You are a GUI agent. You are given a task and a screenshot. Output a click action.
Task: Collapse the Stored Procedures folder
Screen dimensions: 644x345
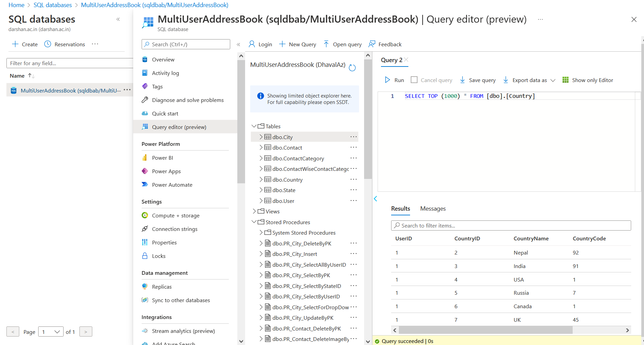click(x=254, y=222)
